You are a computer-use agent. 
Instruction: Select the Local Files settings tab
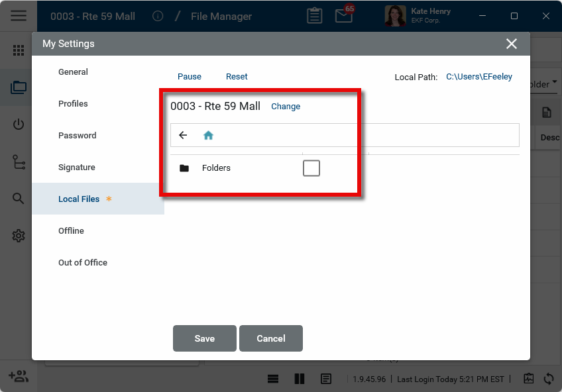[79, 199]
